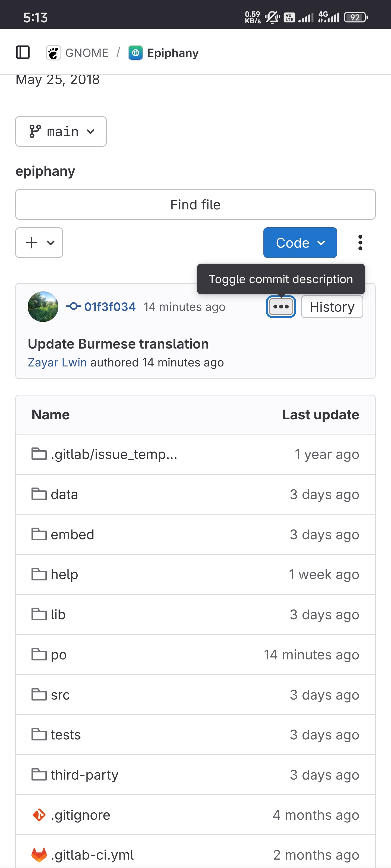Open Zayar Lwin author profile link
Image resolution: width=391 pixels, height=868 pixels.
[57, 363]
